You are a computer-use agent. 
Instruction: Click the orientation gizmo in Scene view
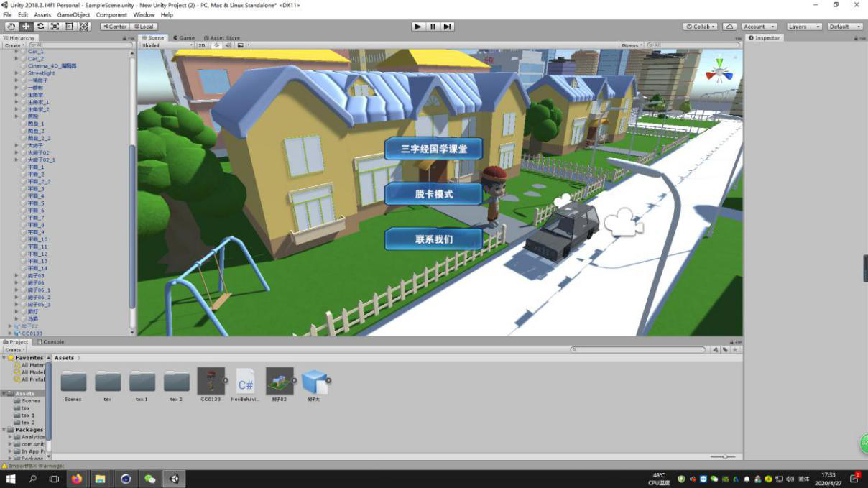point(719,72)
